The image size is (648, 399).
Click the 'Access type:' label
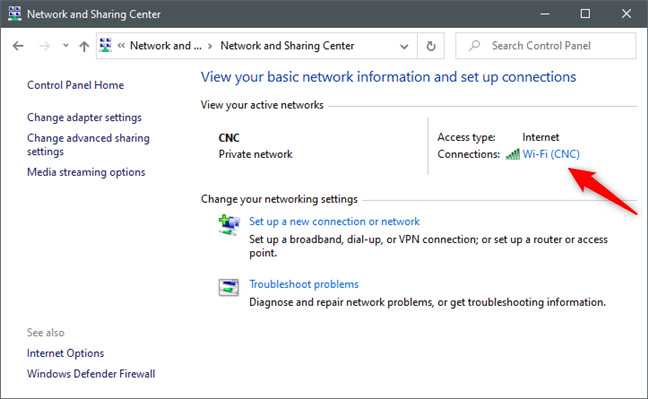(466, 137)
